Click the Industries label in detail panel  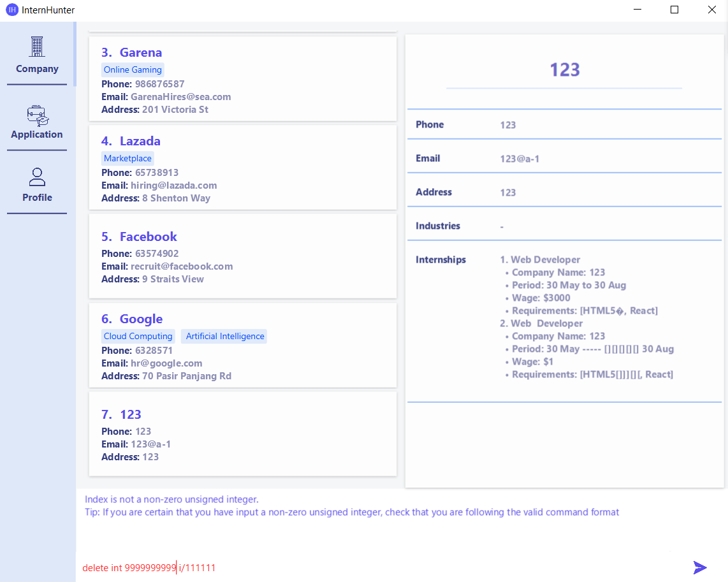(438, 226)
